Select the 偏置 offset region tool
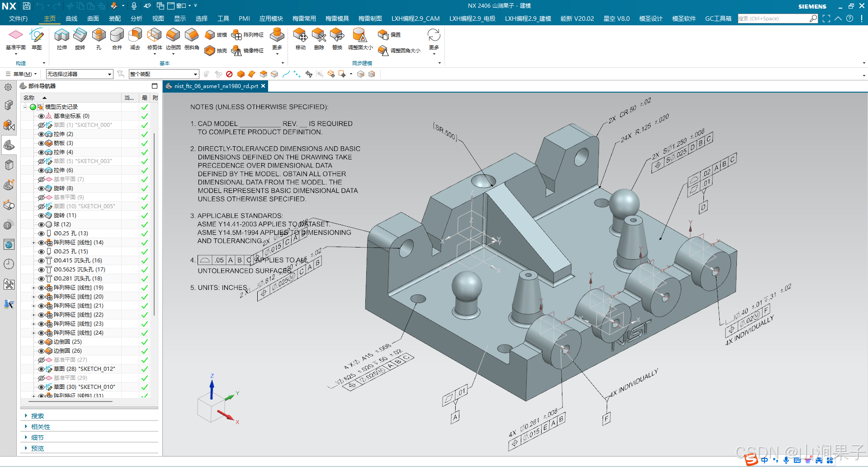This screenshot has height=467, width=868. [389, 35]
